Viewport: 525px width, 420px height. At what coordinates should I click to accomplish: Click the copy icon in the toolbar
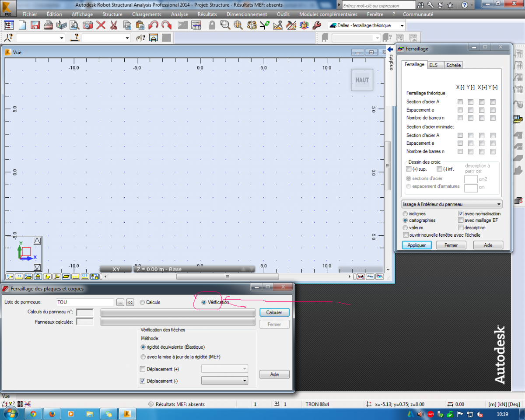pos(127,25)
